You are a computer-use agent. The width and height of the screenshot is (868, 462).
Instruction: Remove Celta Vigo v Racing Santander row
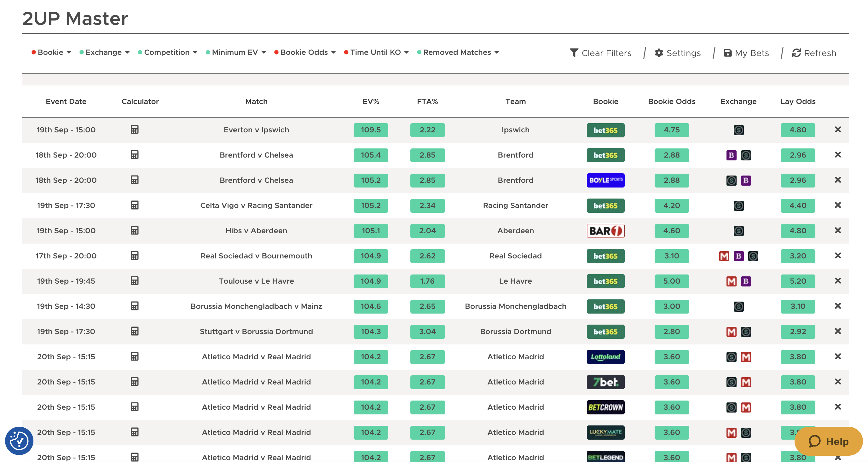coord(838,205)
